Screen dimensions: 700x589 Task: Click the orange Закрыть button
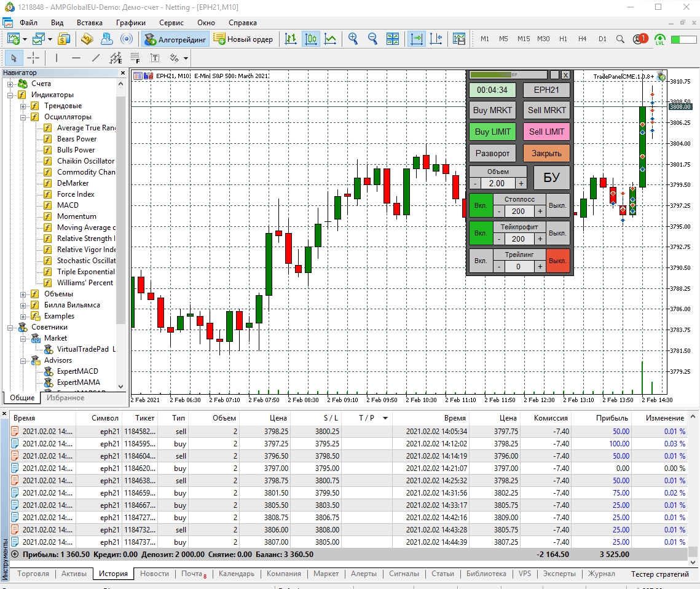click(x=546, y=153)
